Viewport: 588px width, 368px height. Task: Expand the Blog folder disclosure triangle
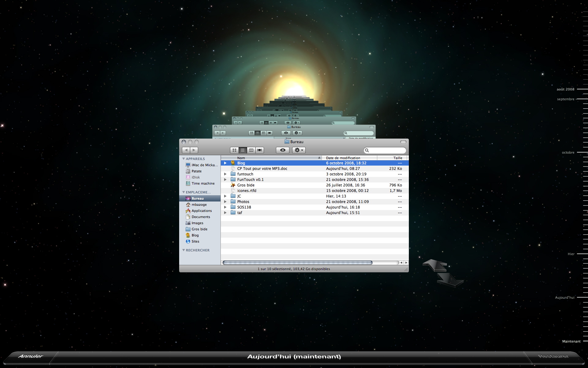click(225, 163)
